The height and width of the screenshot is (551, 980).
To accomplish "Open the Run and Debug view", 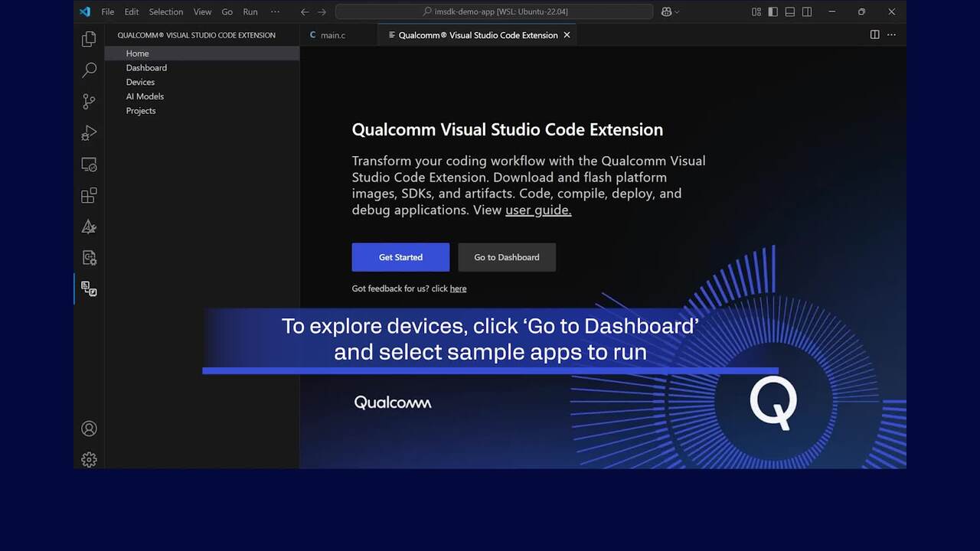I will pyautogui.click(x=89, y=133).
